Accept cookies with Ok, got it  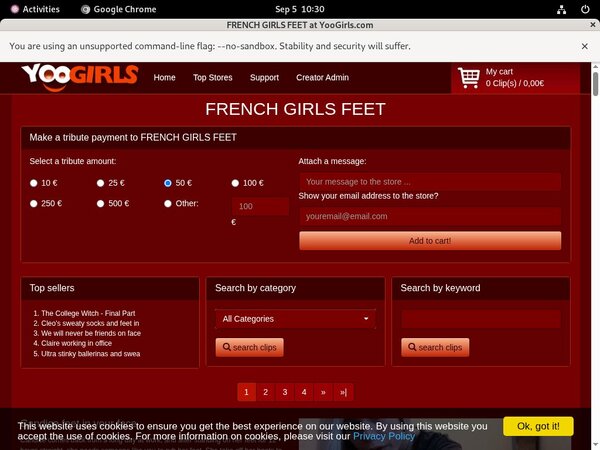click(x=538, y=426)
